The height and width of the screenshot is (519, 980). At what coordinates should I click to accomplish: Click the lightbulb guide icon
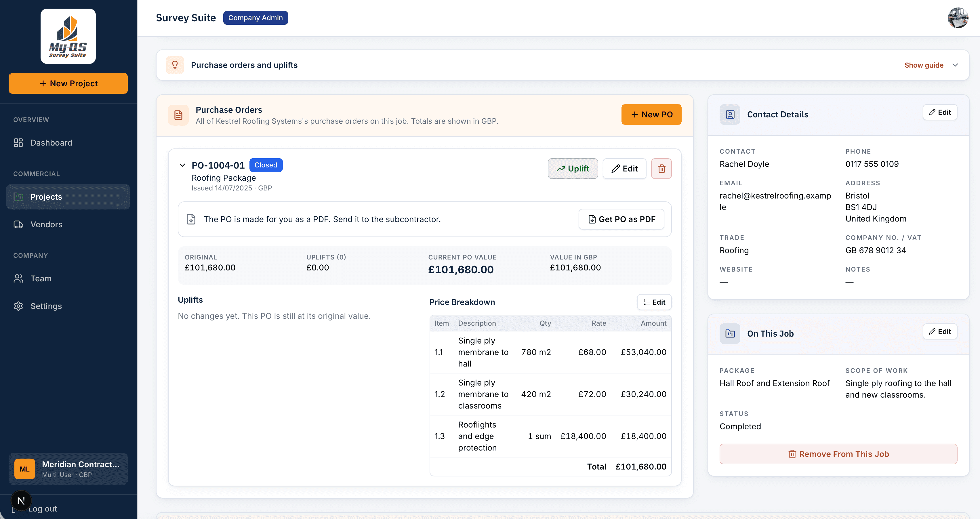[175, 65]
